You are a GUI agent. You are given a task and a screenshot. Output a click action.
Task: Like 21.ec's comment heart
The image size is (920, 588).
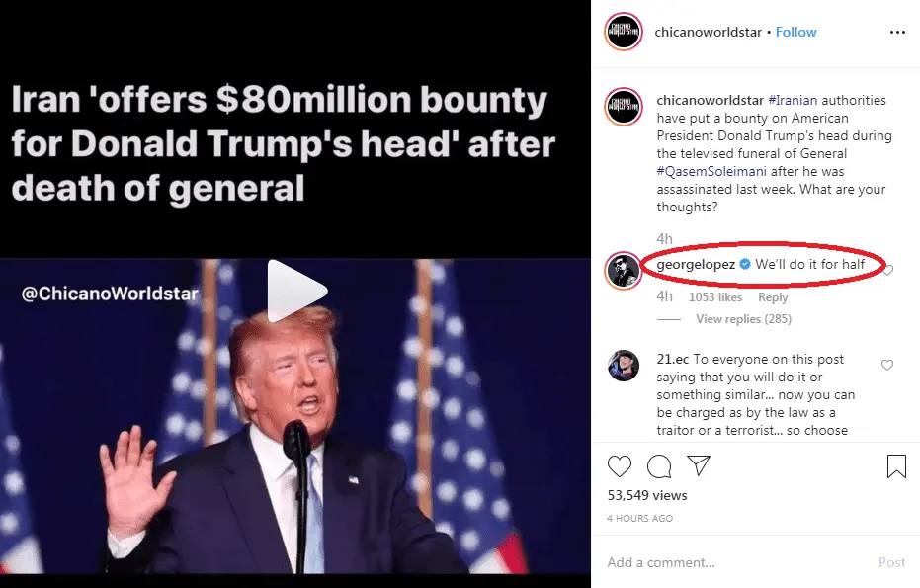887,365
